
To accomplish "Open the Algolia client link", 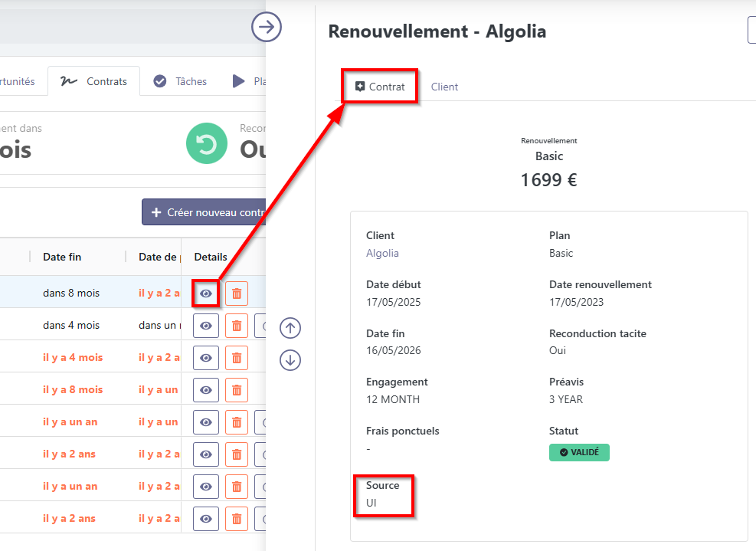I will click(x=382, y=253).
